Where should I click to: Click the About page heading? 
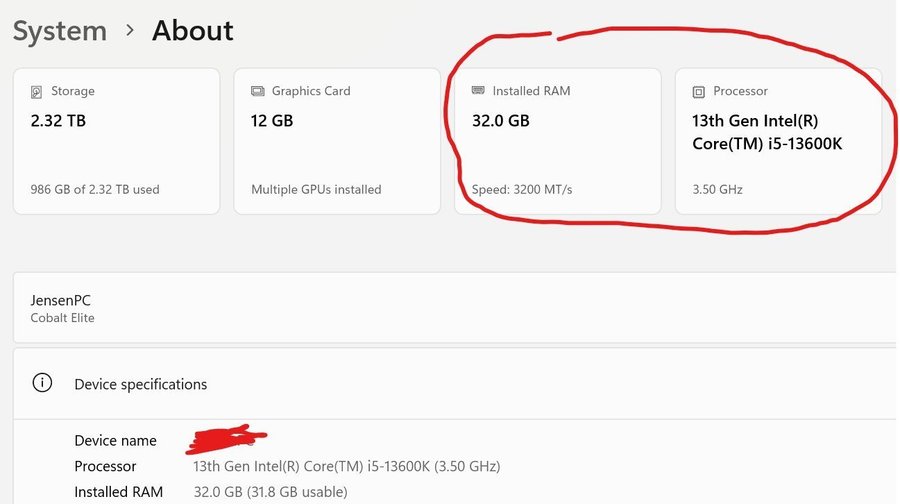(x=193, y=30)
